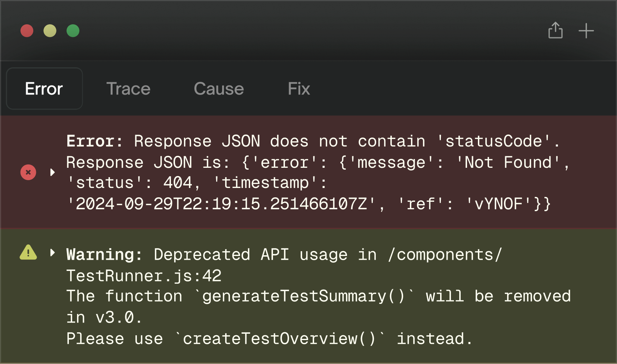Expand the error message disclosure triangle
This screenshot has width=617, height=364.
click(53, 172)
